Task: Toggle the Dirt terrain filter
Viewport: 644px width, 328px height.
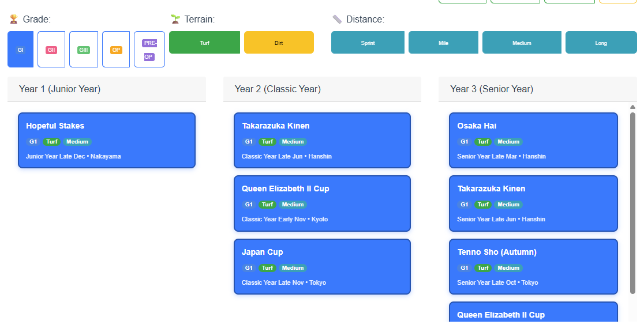Action: [279, 42]
